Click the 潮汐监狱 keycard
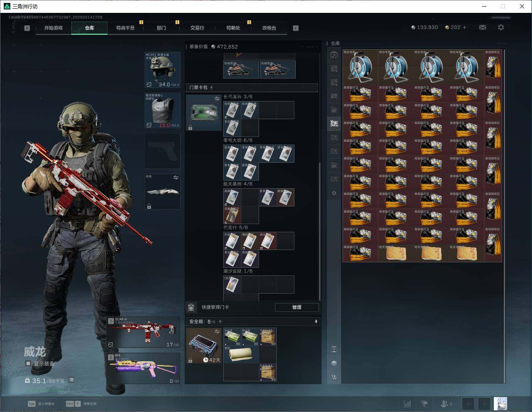The height and width of the screenshot is (412, 532). pos(232,284)
